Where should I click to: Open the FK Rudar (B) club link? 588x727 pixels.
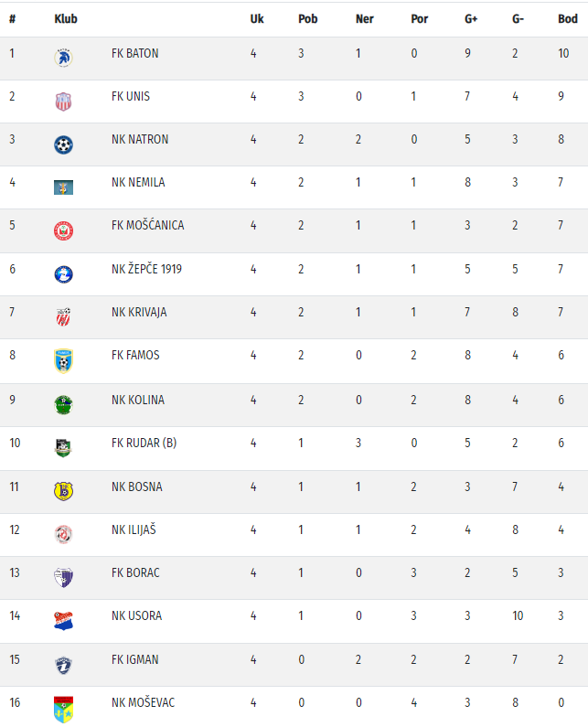[144, 444]
